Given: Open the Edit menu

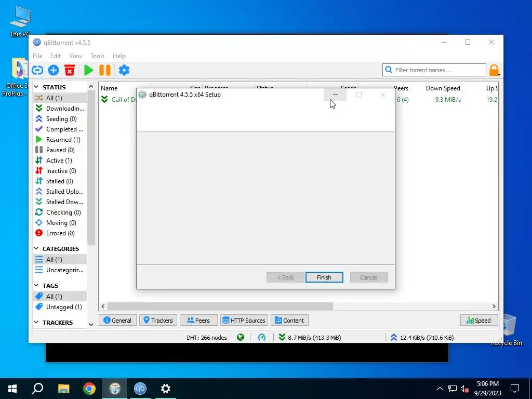Looking at the screenshot, I should pyautogui.click(x=55, y=56).
